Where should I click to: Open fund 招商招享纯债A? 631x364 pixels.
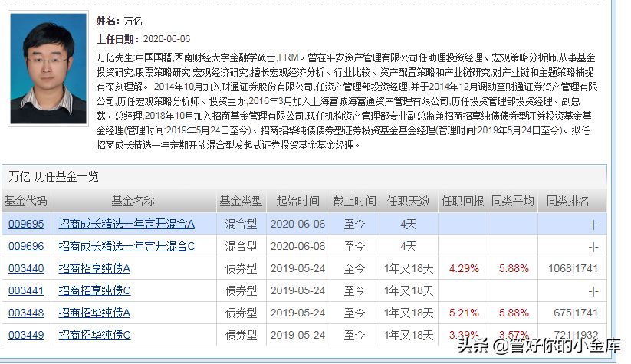(94, 268)
